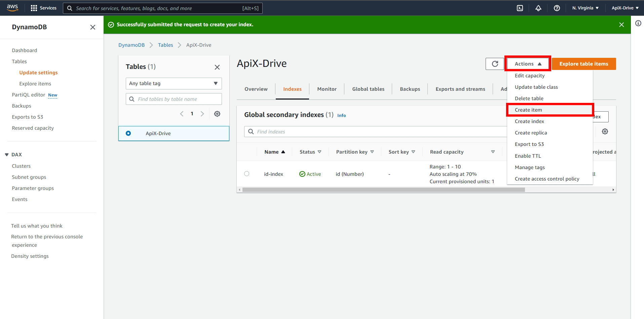
Task: Close the DynamoDB side navigation
Action: 93,27
